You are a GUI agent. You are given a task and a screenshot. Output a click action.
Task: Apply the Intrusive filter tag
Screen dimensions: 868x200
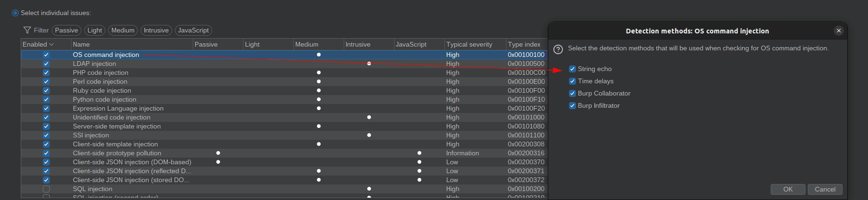(x=156, y=30)
